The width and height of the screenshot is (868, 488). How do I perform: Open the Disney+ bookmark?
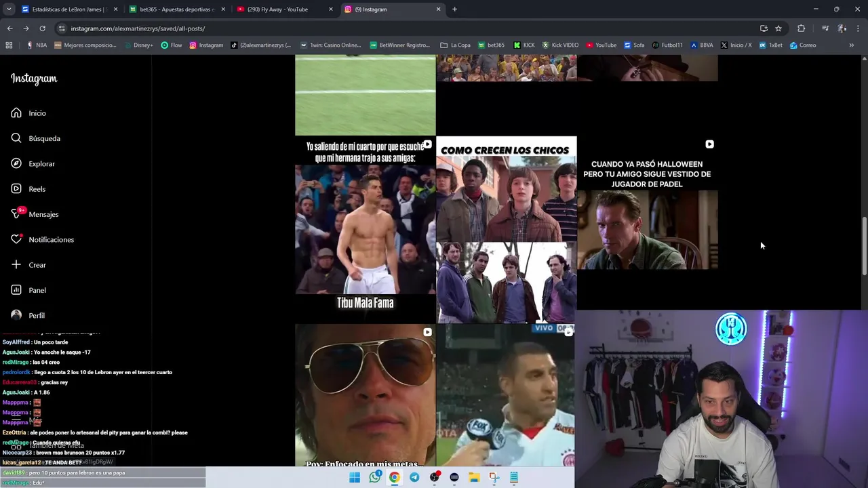(139, 45)
